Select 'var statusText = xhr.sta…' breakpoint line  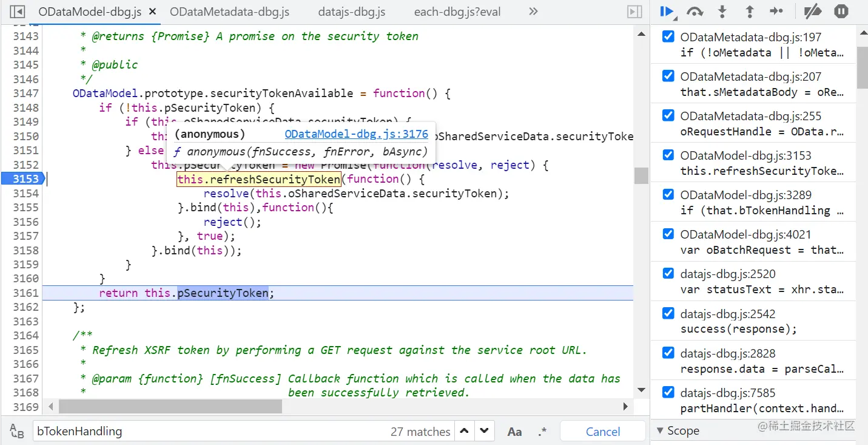tap(762, 289)
